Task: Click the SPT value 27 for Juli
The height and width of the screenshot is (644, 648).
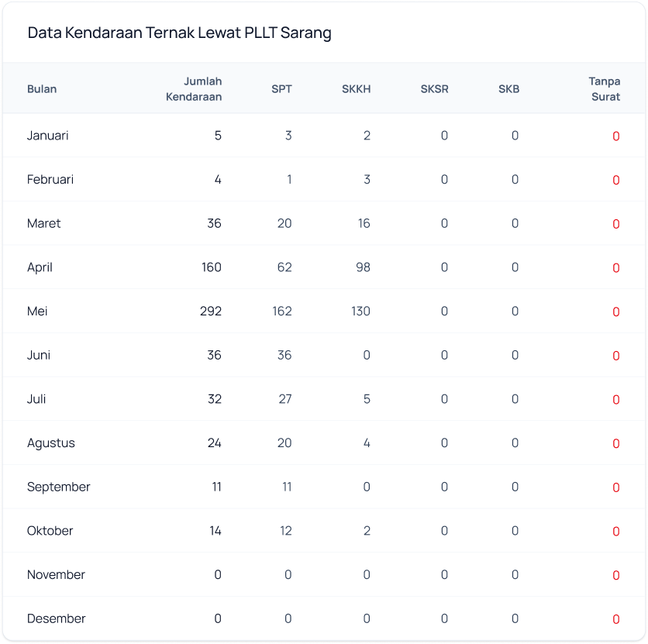Action: [x=284, y=399]
